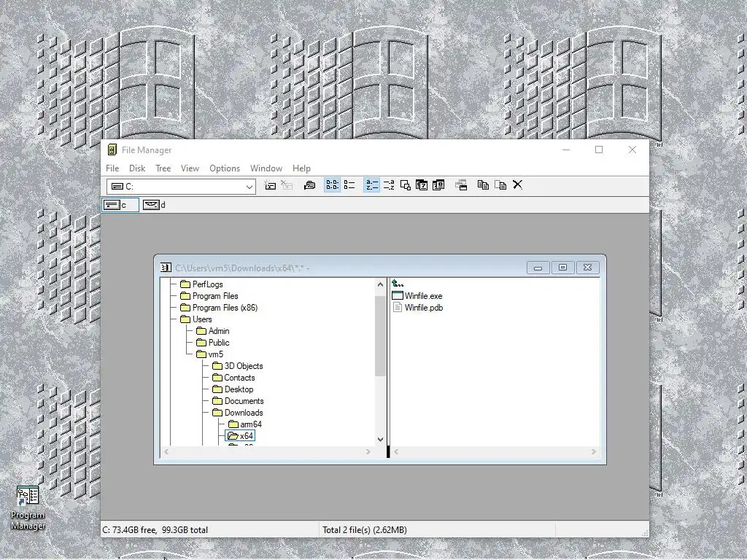Open the Window menu
747x560 pixels.
pos(266,168)
